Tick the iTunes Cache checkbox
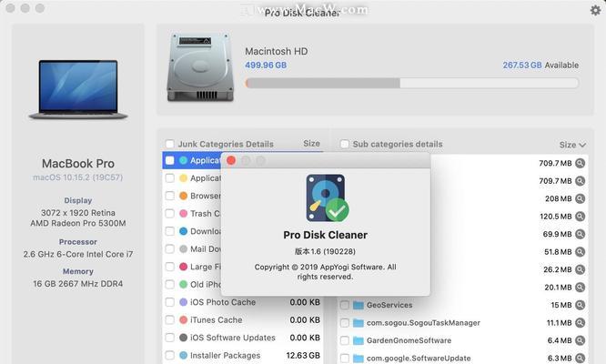Screen dimensions: 606x364 click(x=169, y=320)
